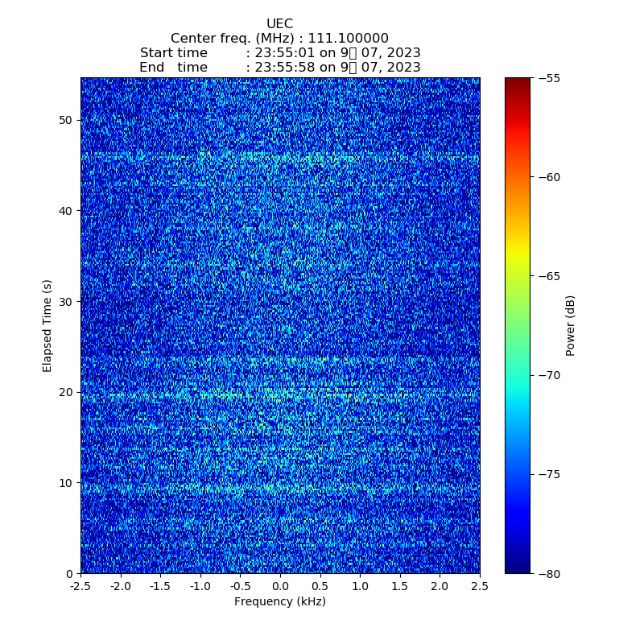Screen dimensions: 644x644
Task: Click the negative -2.5 frequency tick label
Action: click(80, 587)
